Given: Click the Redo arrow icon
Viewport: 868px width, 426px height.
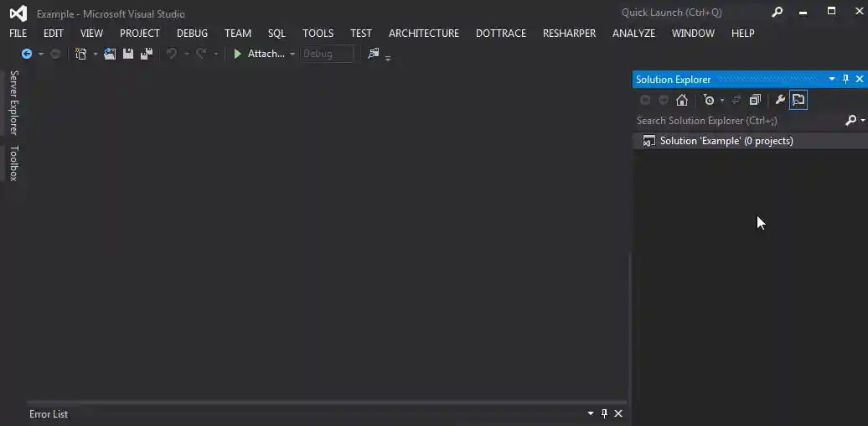Looking at the screenshot, I should pos(201,54).
